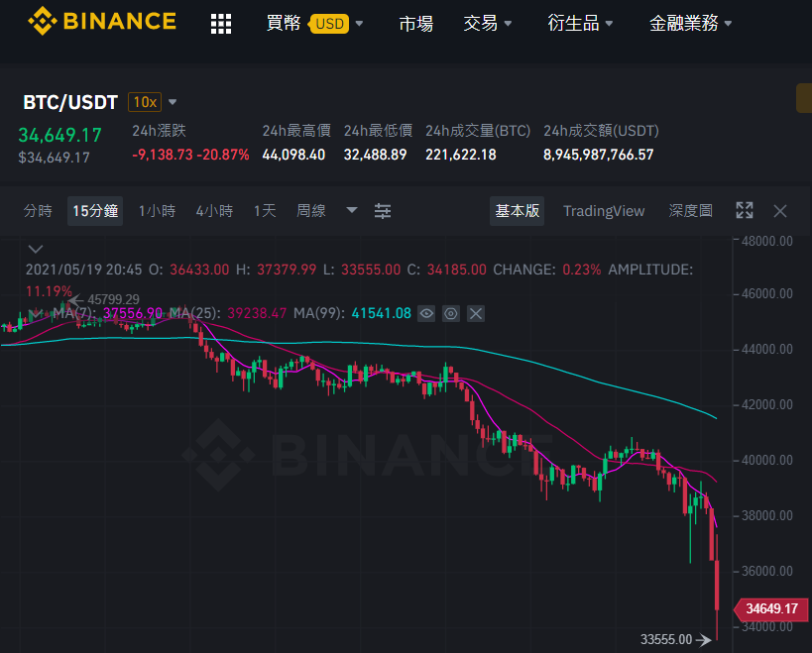Screen dimensions: 812x653
Task: Click 24h volume 221,622.18
Action: point(461,155)
